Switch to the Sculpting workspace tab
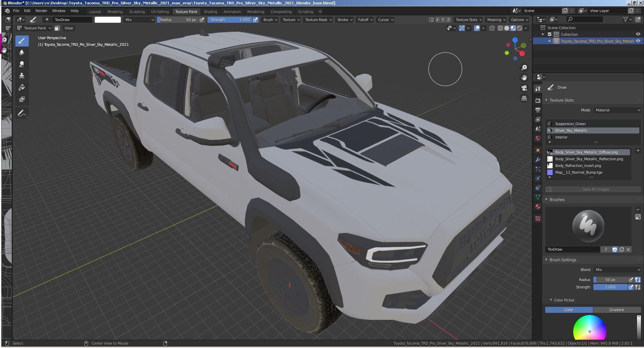This screenshot has height=348, width=644. pos(137,11)
